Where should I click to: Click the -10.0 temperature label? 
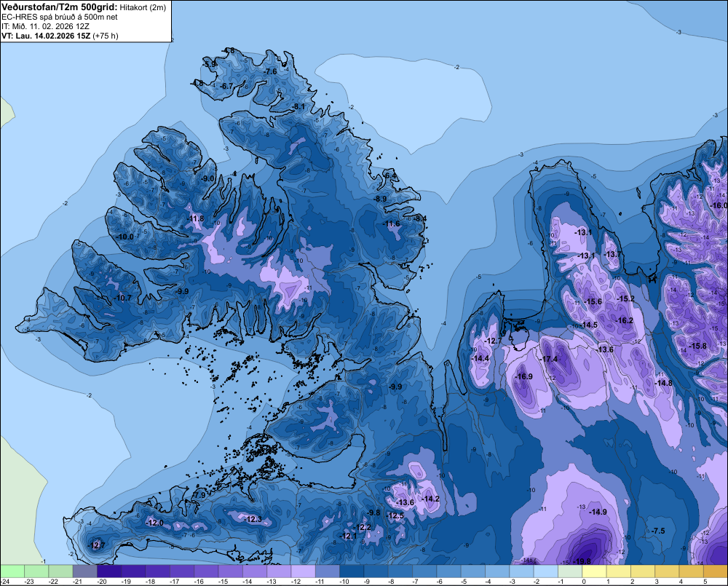125,237
